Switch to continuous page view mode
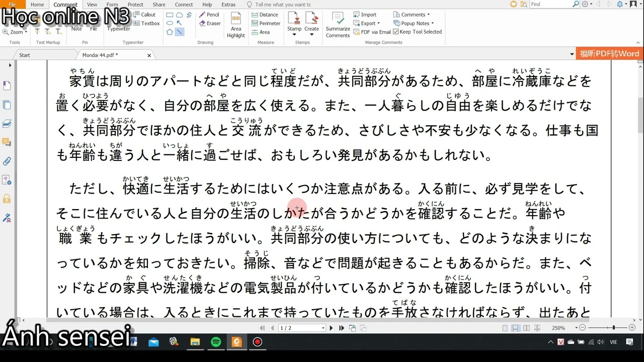 click(515, 328)
